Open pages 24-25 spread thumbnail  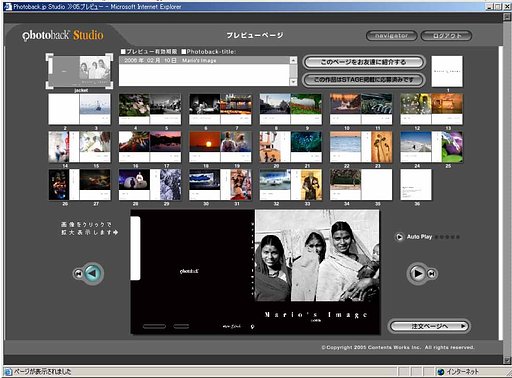click(431, 147)
